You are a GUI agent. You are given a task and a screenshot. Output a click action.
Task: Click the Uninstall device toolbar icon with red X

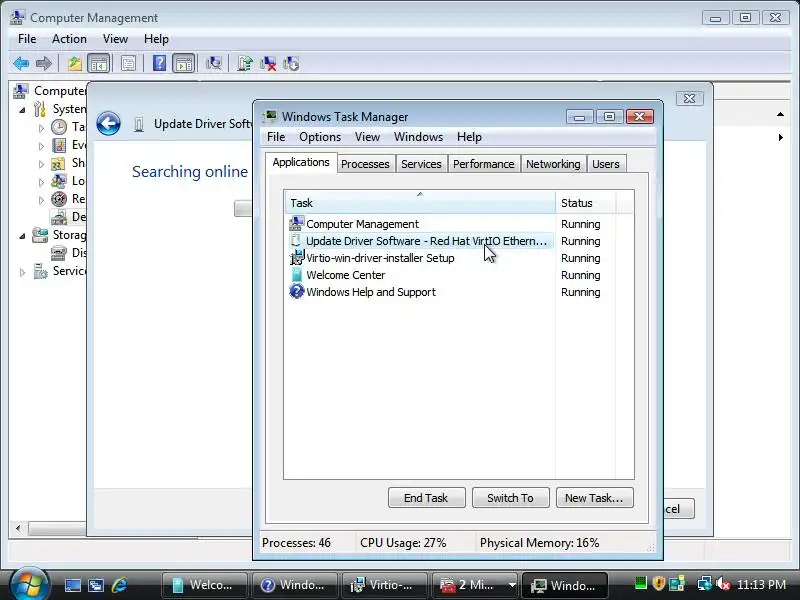pos(268,64)
